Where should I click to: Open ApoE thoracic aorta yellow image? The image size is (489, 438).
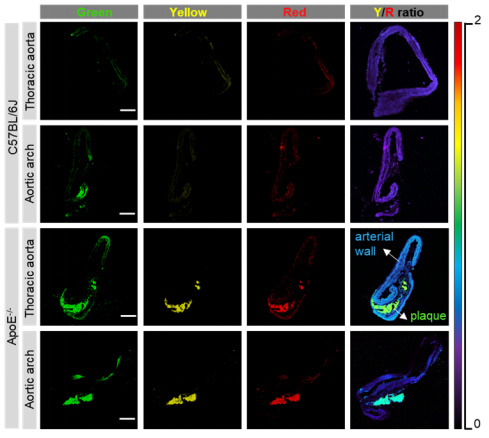192,277
